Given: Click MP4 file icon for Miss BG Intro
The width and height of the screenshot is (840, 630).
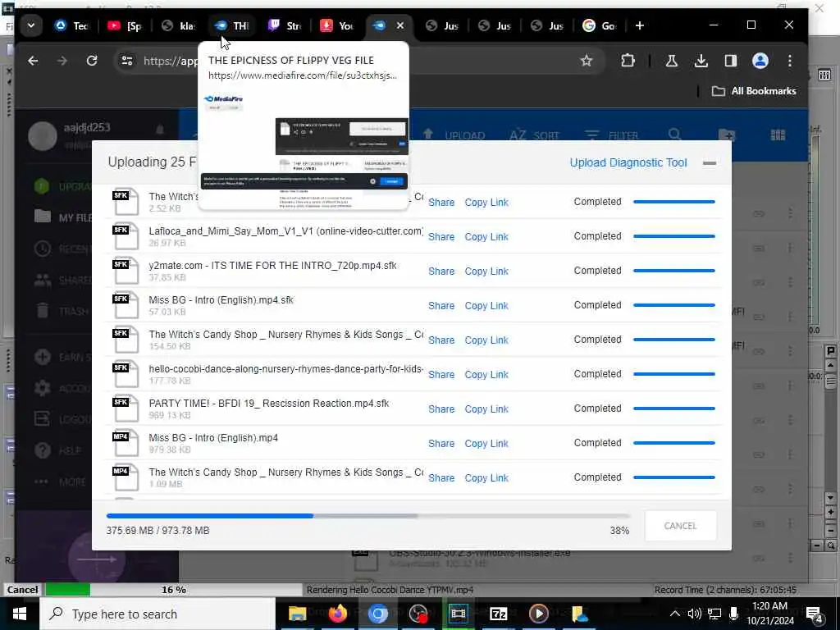Looking at the screenshot, I should (x=126, y=444).
